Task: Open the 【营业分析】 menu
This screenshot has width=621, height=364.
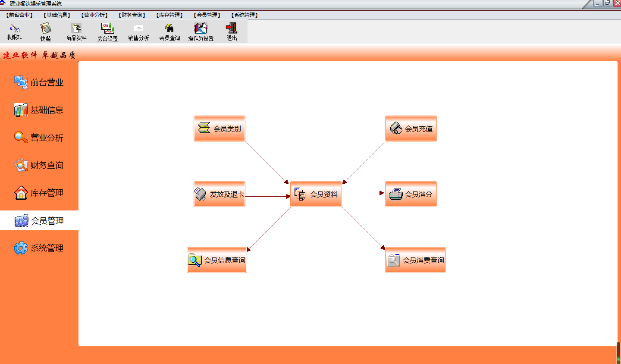Action: pyautogui.click(x=94, y=15)
